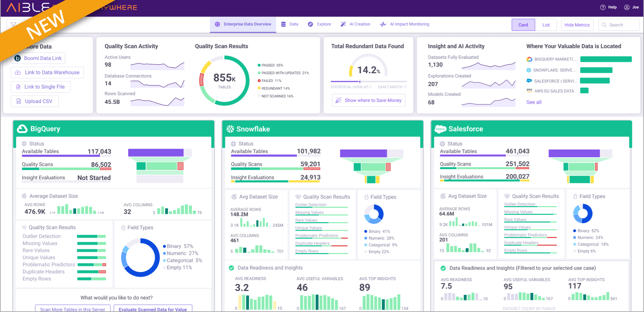Click Salesforce Status globe icon
Viewport: 644px width, 312px height.
click(x=443, y=144)
